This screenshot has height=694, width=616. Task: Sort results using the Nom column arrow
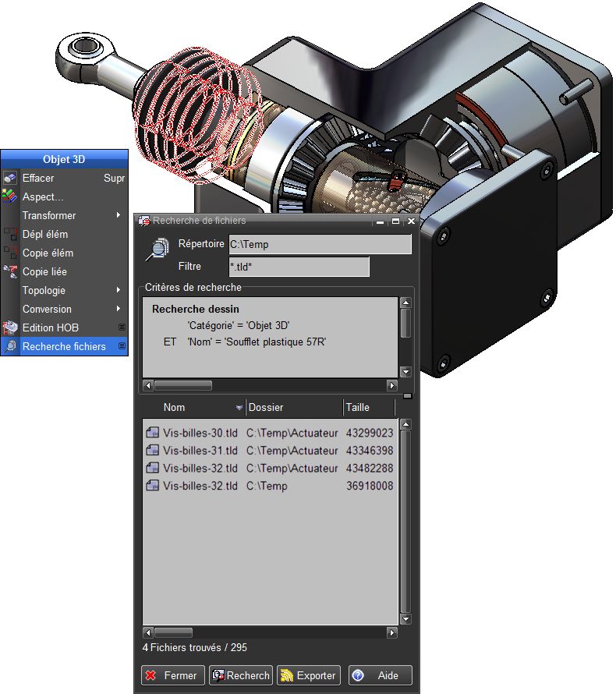[239, 408]
